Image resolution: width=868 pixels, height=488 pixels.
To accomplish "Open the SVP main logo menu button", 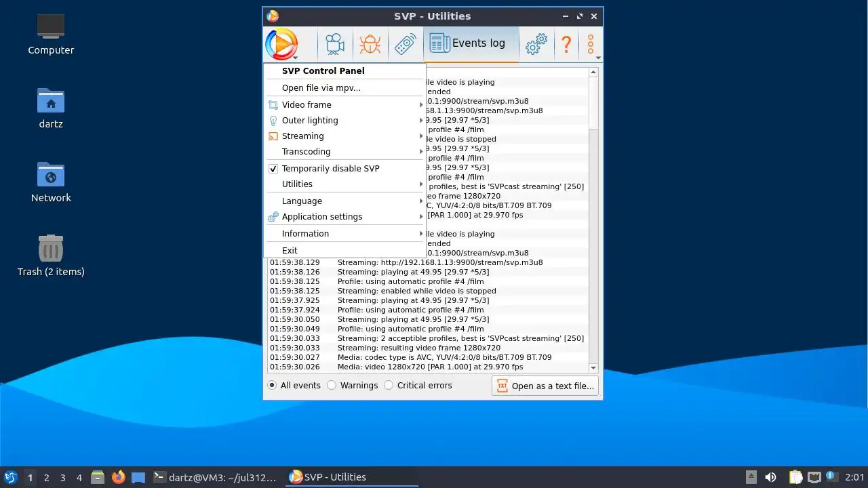I will pyautogui.click(x=281, y=45).
